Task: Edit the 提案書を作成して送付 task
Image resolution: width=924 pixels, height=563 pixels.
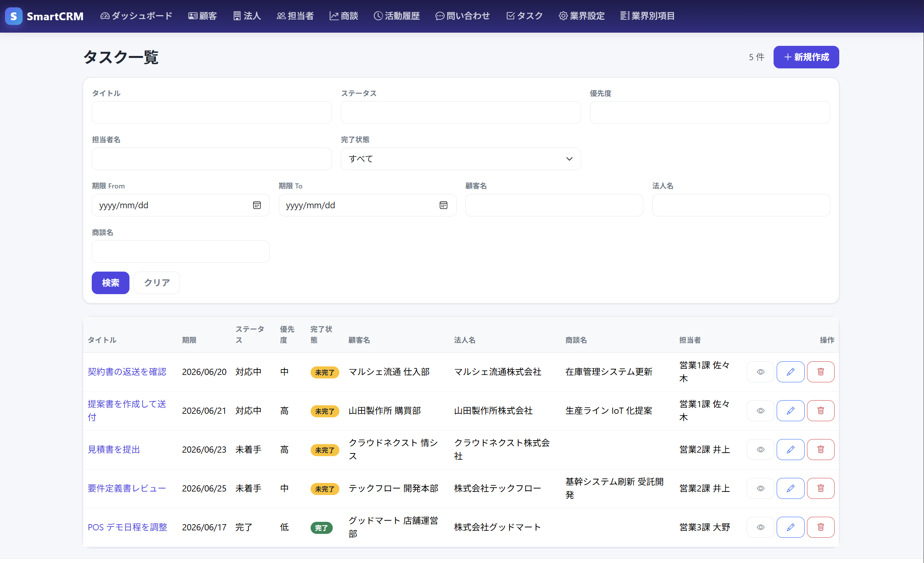Action: 790,411
